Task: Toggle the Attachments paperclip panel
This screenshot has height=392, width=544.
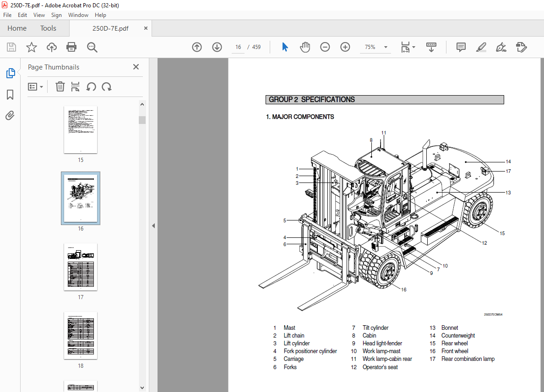Action: coord(10,115)
